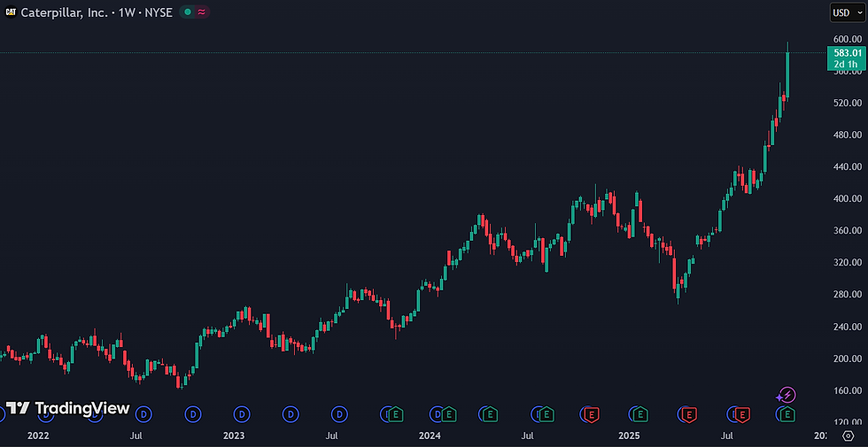
Task: Click the 2023 time axis label
Action: pyautogui.click(x=234, y=435)
